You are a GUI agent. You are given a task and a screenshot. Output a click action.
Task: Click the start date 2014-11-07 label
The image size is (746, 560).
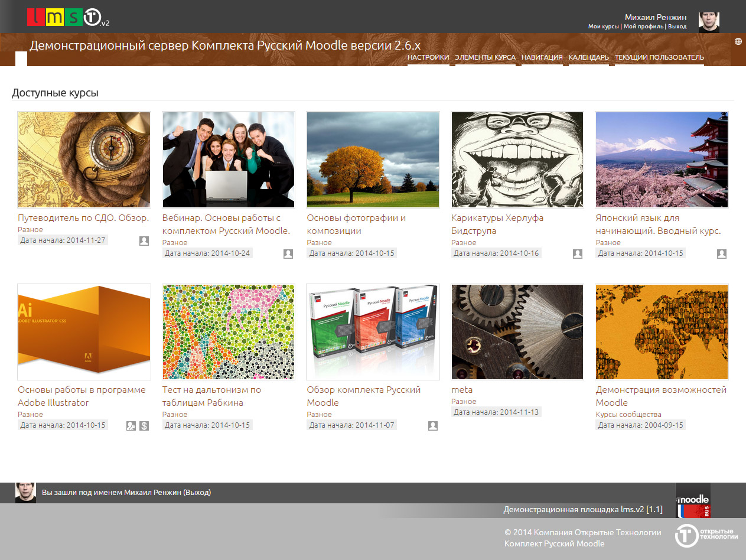pyautogui.click(x=351, y=425)
